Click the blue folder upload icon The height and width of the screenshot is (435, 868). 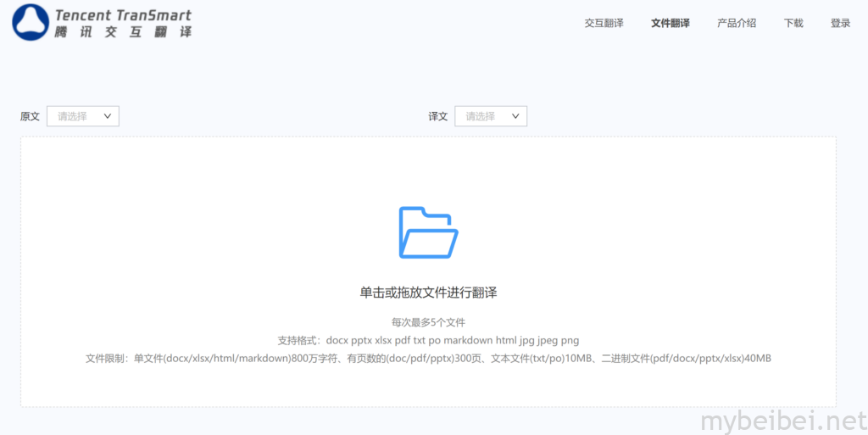click(x=428, y=232)
